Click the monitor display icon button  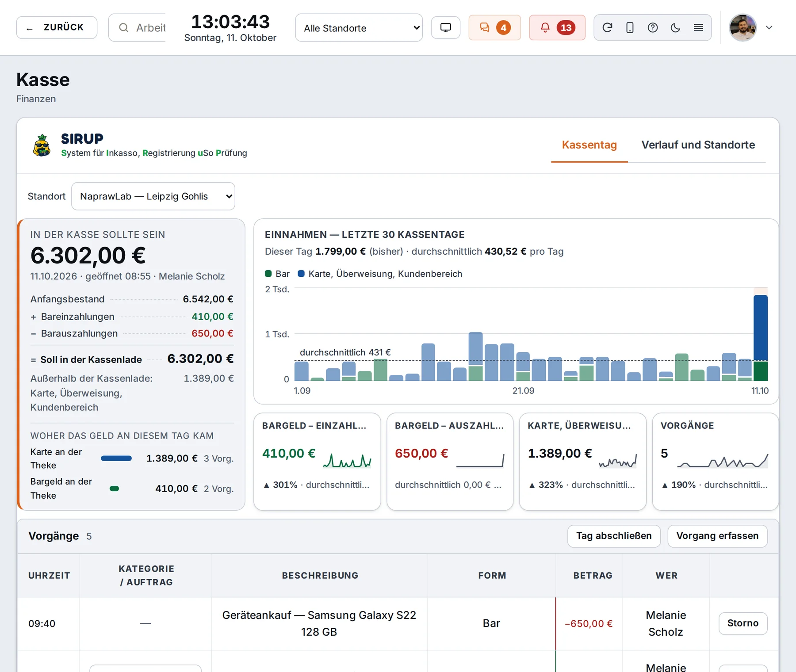[445, 28]
